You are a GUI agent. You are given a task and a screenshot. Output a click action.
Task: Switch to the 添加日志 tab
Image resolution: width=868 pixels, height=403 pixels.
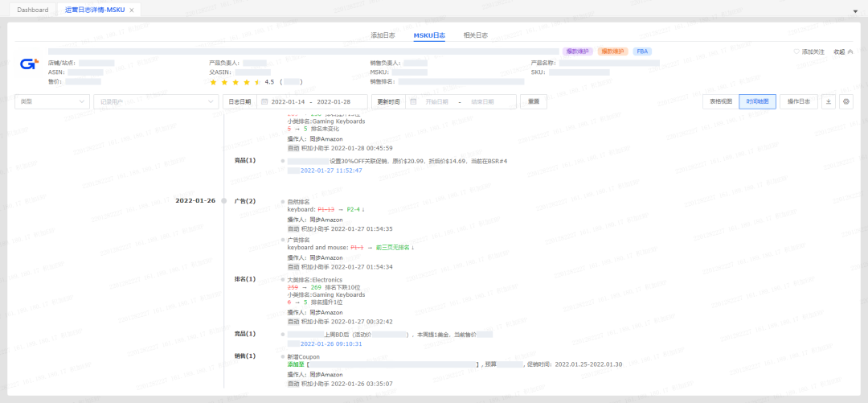click(383, 35)
